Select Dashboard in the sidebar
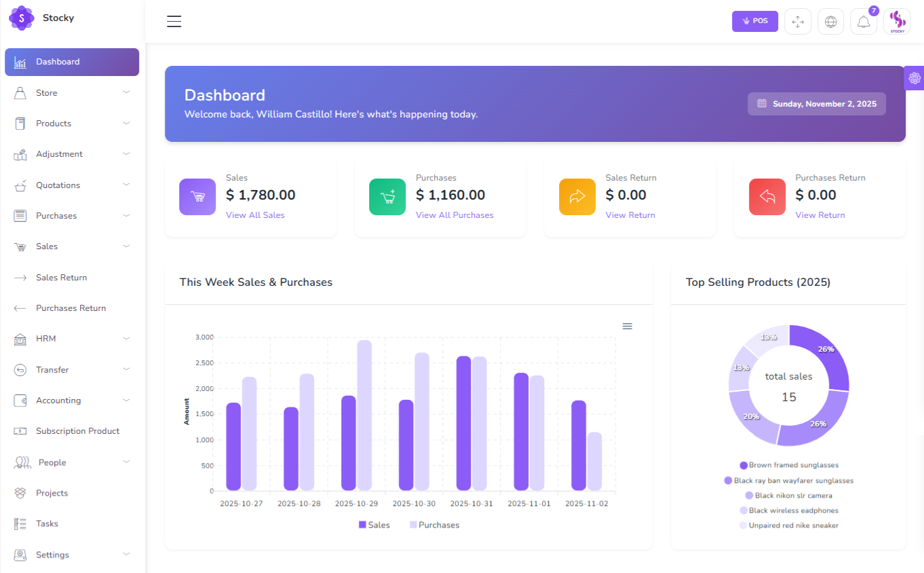This screenshot has width=924, height=573. 57,62
